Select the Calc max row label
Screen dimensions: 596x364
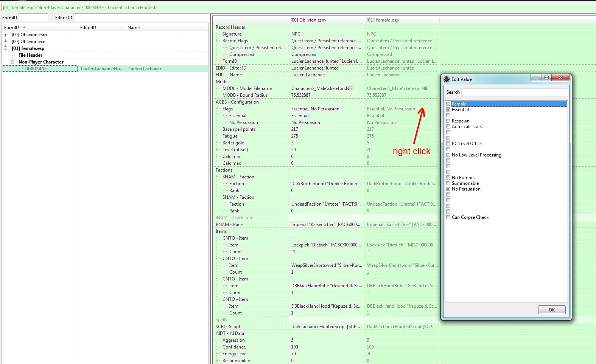pyautogui.click(x=232, y=163)
